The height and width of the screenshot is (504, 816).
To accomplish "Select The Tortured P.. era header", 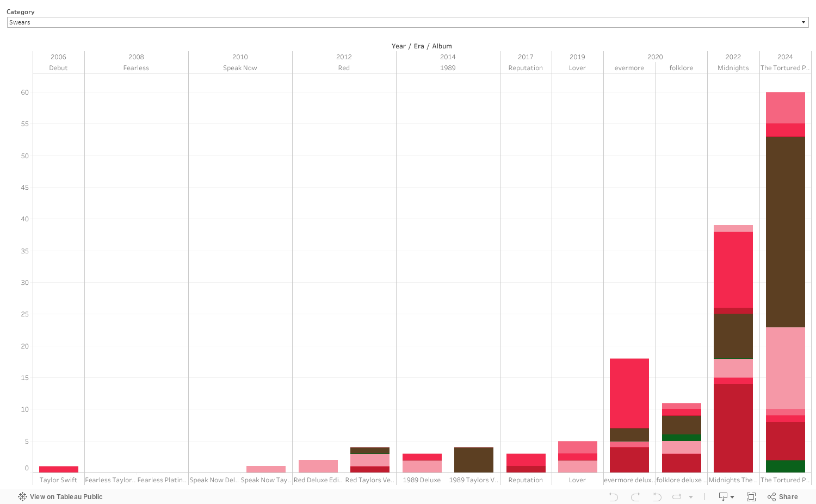I will point(785,68).
